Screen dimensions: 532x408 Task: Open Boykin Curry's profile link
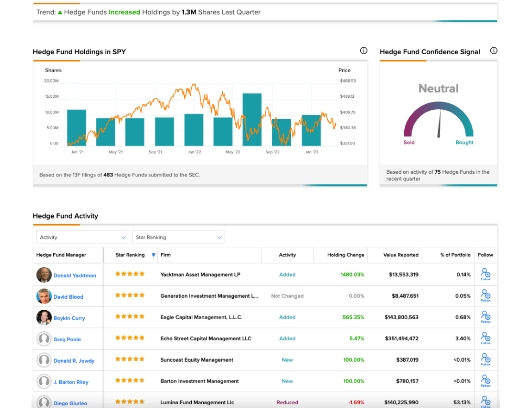(69, 318)
